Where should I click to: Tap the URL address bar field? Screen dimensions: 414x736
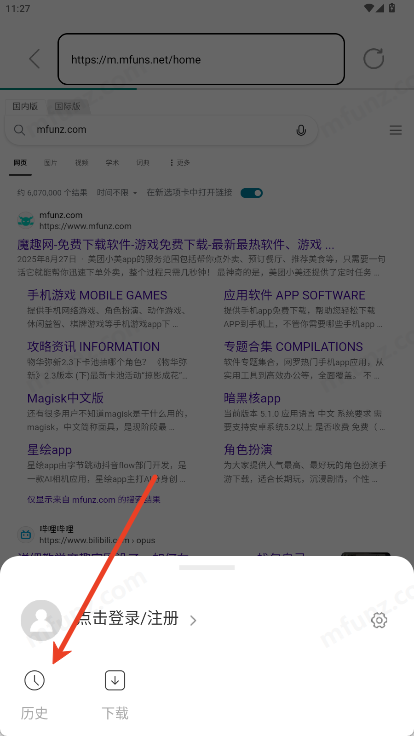[201, 59]
